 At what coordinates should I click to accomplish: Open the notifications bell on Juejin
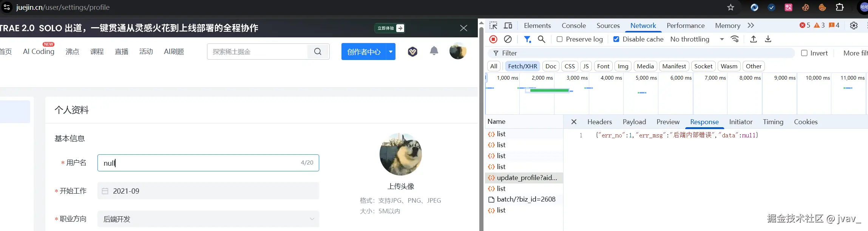tap(434, 51)
